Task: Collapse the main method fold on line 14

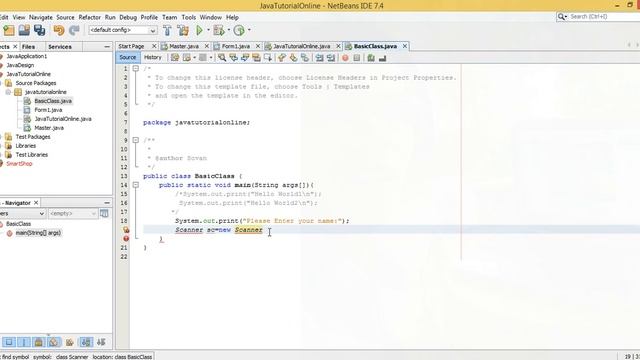Action: 136,185
